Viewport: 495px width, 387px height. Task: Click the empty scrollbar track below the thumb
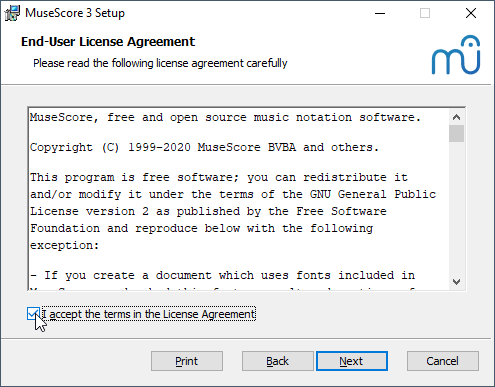(x=456, y=208)
